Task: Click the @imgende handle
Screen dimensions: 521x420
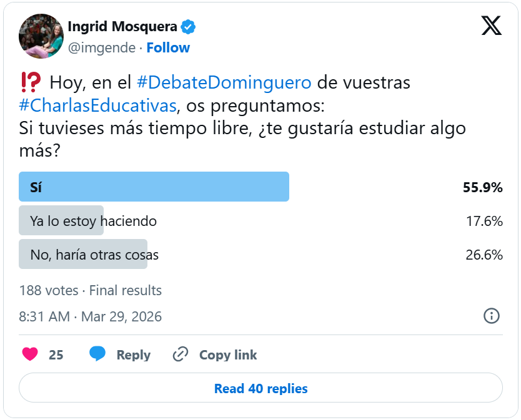Action: [101, 47]
